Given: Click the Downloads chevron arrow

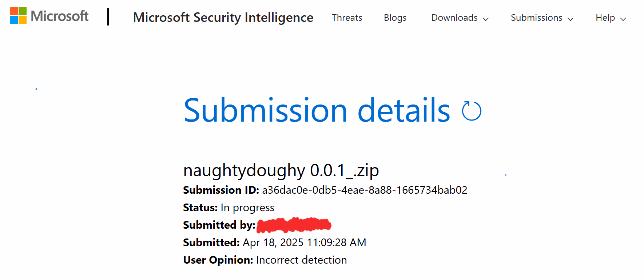Looking at the screenshot, I should coord(486,19).
